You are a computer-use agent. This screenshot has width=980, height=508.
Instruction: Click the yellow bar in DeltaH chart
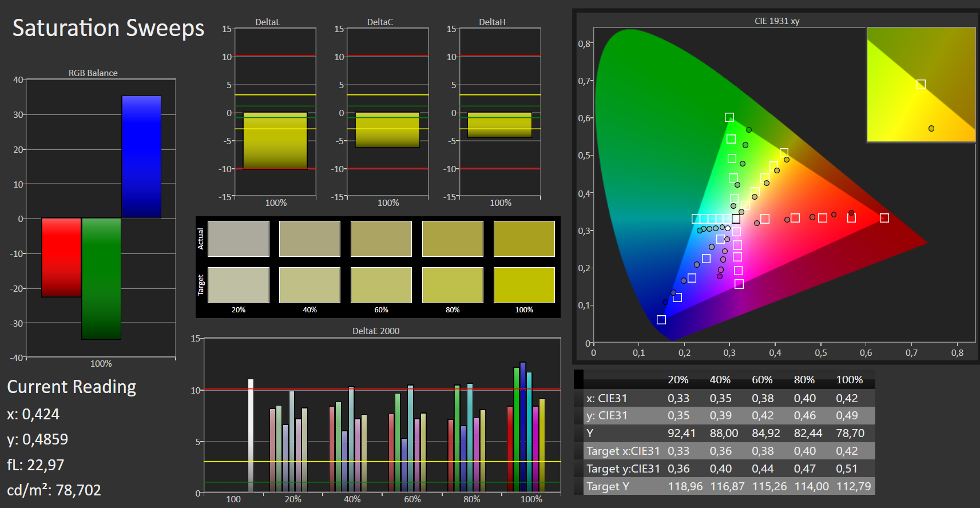pos(499,125)
